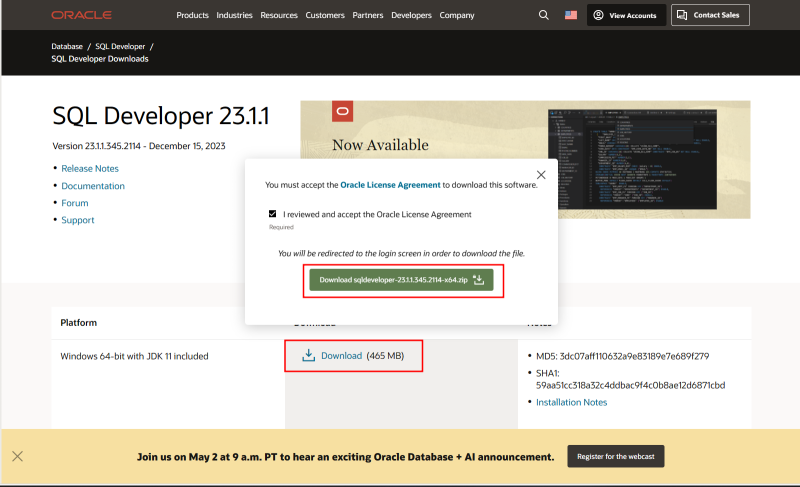This screenshot has height=487, width=800.
Task: Open the Support link
Action: point(78,220)
